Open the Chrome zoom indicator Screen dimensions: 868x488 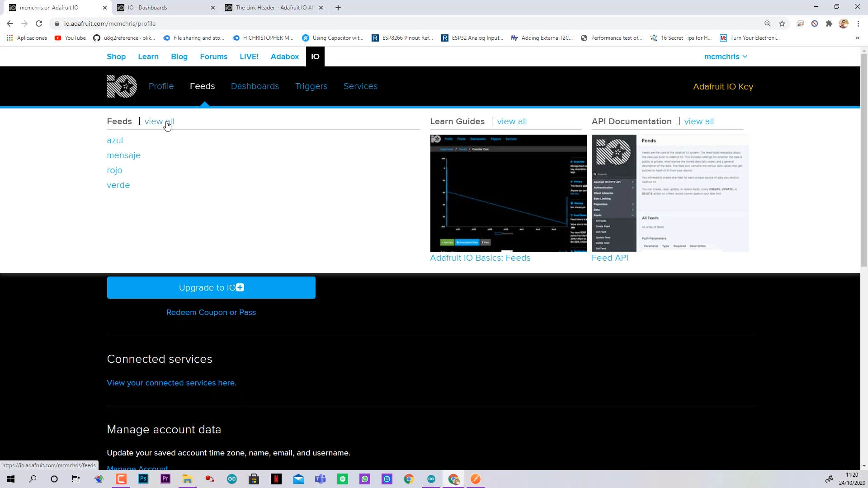(768, 23)
